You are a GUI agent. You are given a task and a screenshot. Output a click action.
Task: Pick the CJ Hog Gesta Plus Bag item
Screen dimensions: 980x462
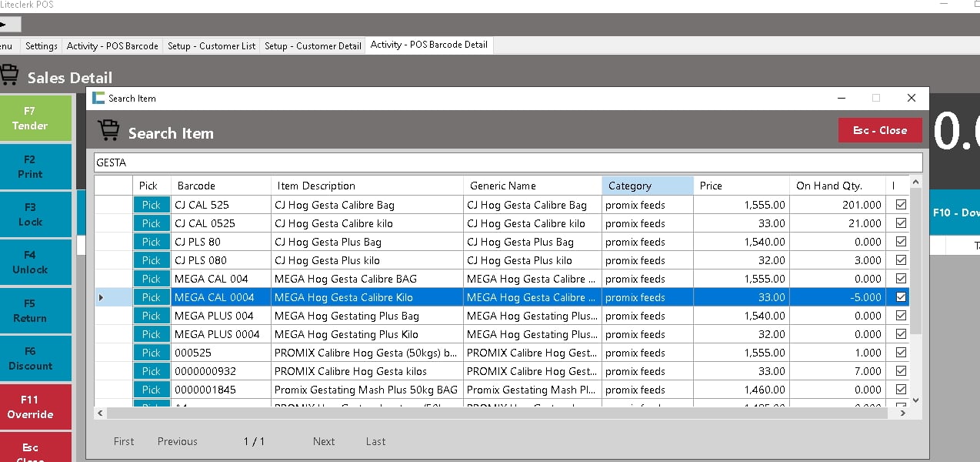coord(152,242)
